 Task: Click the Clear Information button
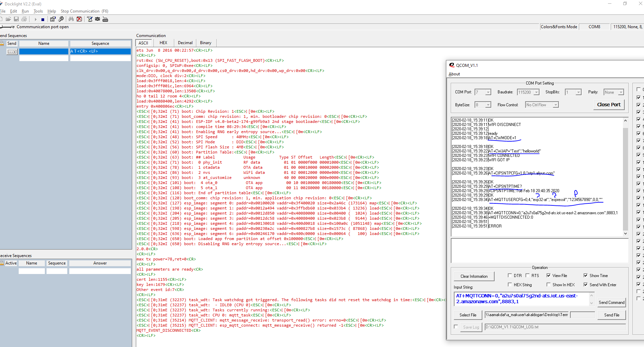[474, 276]
